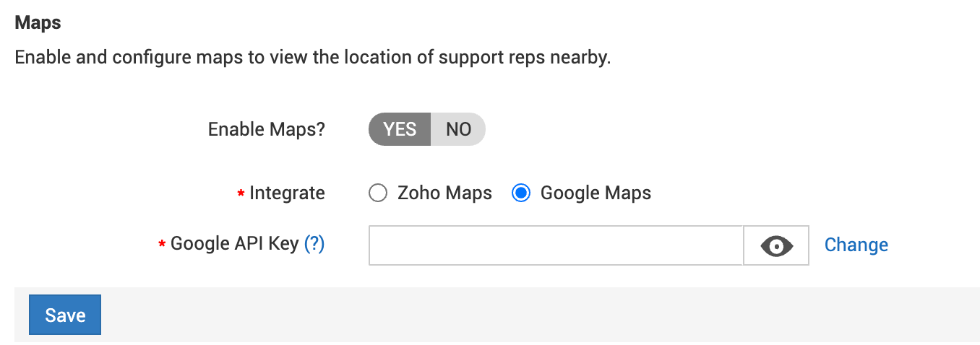Reveal the Google API key with eye icon
The width and height of the screenshot is (980, 345).
[776, 245]
